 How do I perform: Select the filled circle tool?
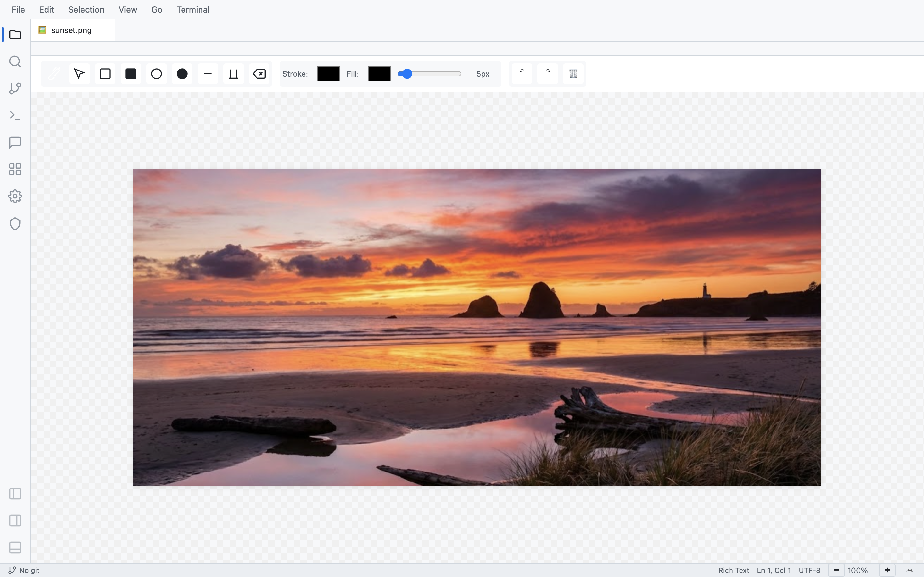[182, 74]
